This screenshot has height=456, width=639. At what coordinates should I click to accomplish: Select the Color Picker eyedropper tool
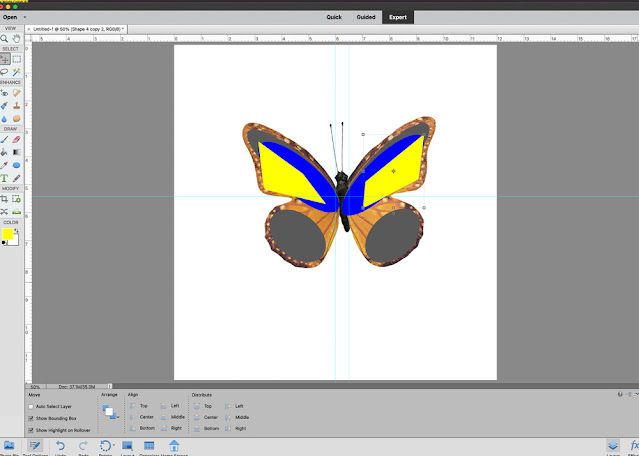pos(4,165)
